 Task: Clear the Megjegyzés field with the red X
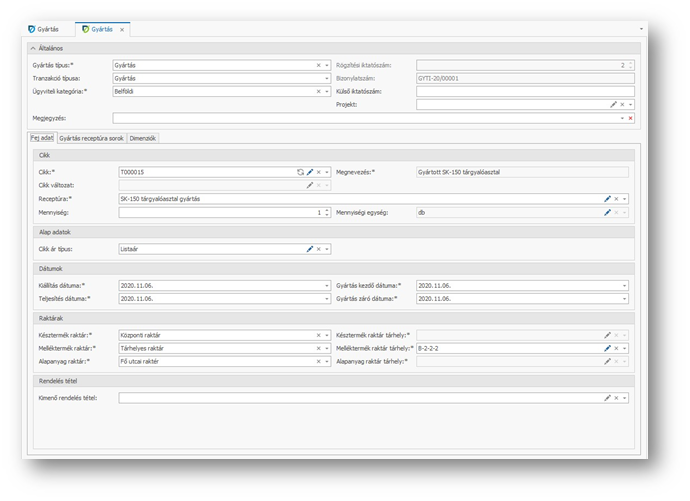[630, 118]
